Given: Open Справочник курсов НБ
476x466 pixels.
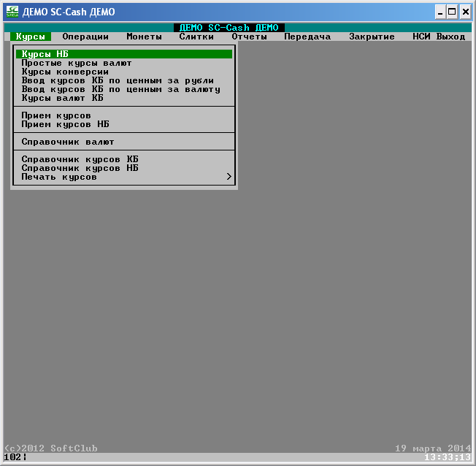Looking at the screenshot, I should (x=124, y=168).
